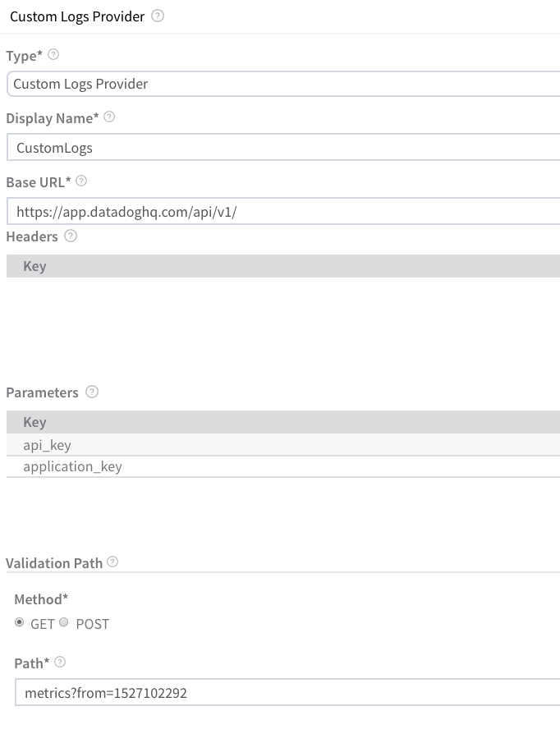560x734 pixels.
Task: Select the api_key parameter row
Action: [x=283, y=445]
